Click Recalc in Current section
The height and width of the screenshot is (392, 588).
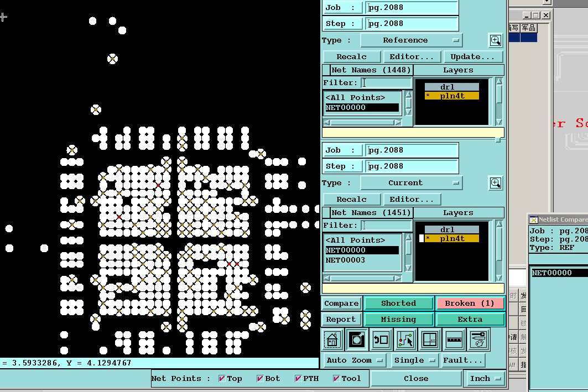(351, 200)
